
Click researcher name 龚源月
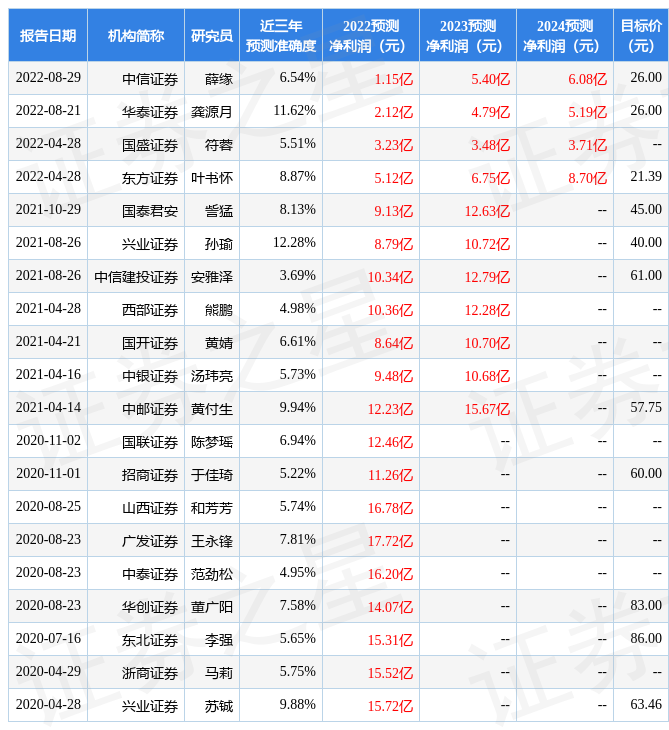pyautogui.click(x=212, y=112)
